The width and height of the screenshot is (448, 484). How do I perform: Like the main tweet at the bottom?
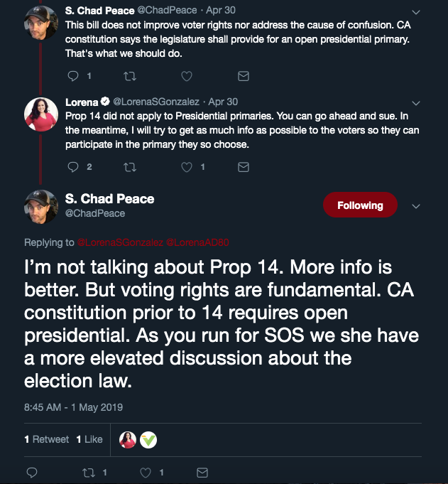click(146, 472)
